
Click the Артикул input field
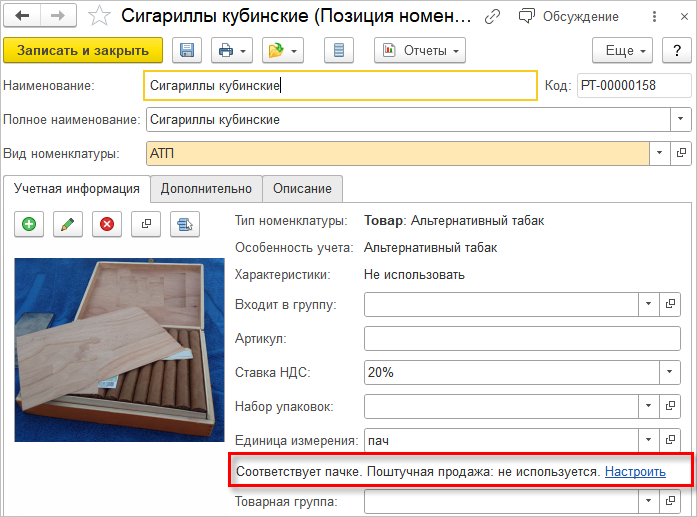pyautogui.click(x=522, y=339)
